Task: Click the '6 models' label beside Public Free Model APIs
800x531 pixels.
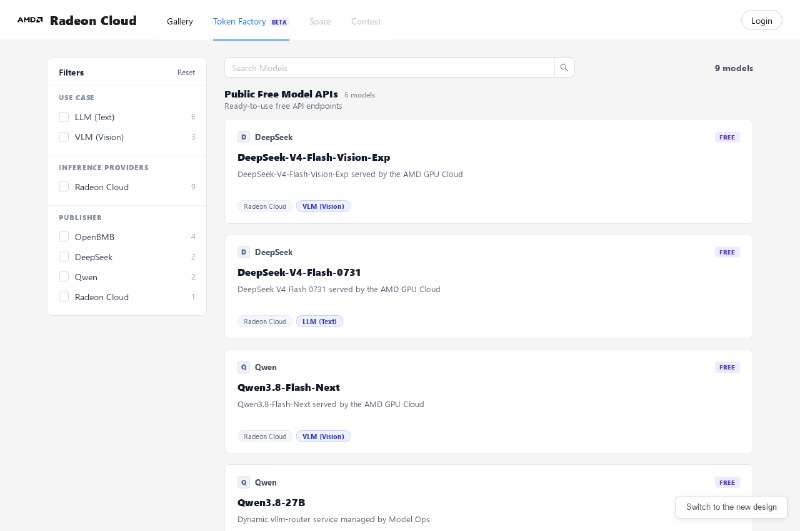Action: 360,95
